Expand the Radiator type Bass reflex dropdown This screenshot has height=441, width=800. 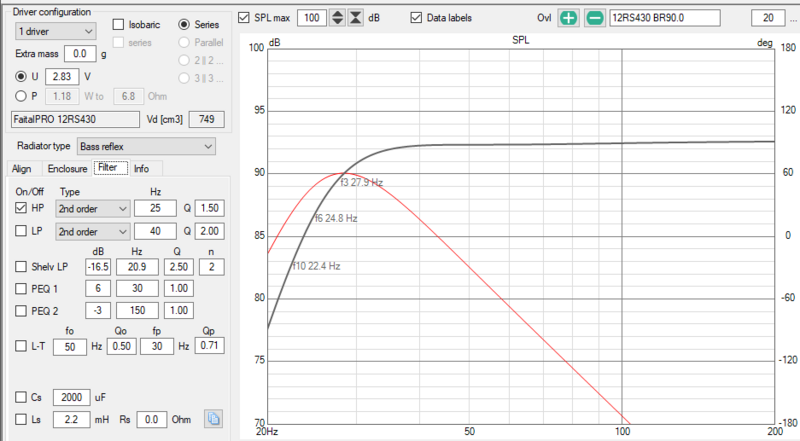click(146, 147)
